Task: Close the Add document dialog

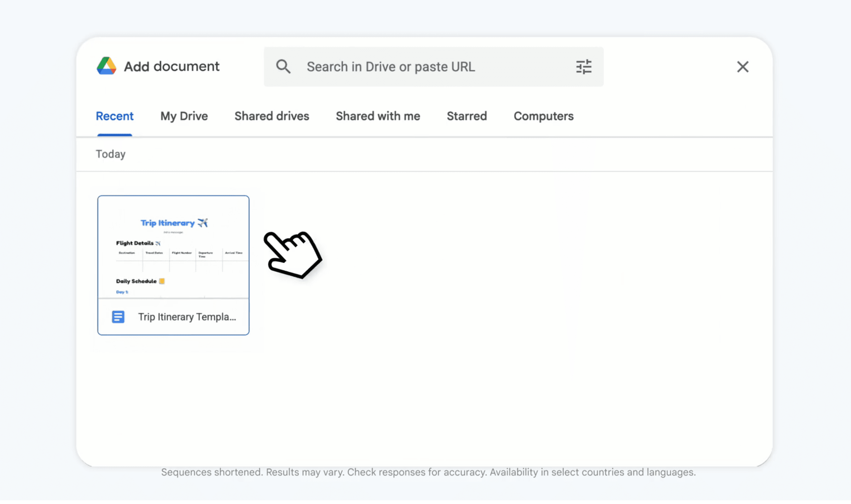Action: pyautogui.click(x=743, y=67)
